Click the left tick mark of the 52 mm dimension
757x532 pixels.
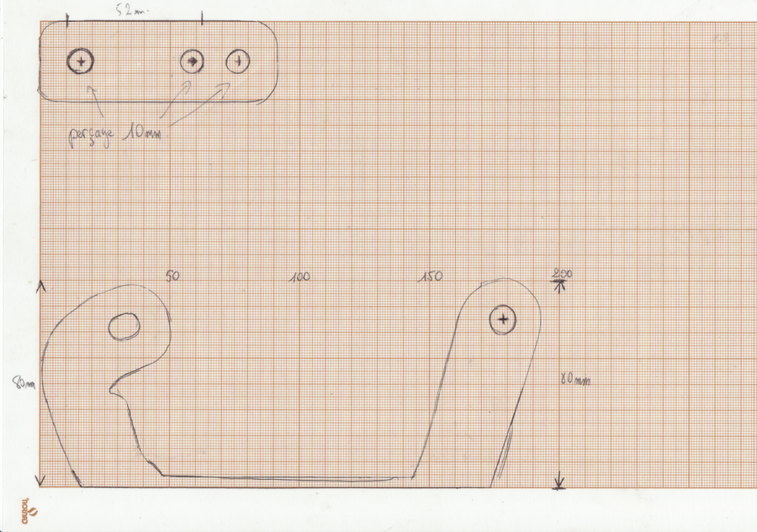[67, 16]
